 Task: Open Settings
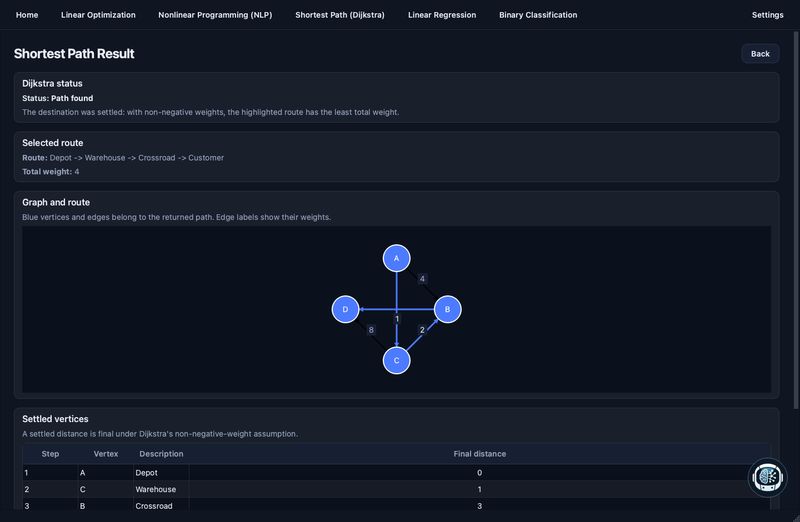click(x=767, y=15)
